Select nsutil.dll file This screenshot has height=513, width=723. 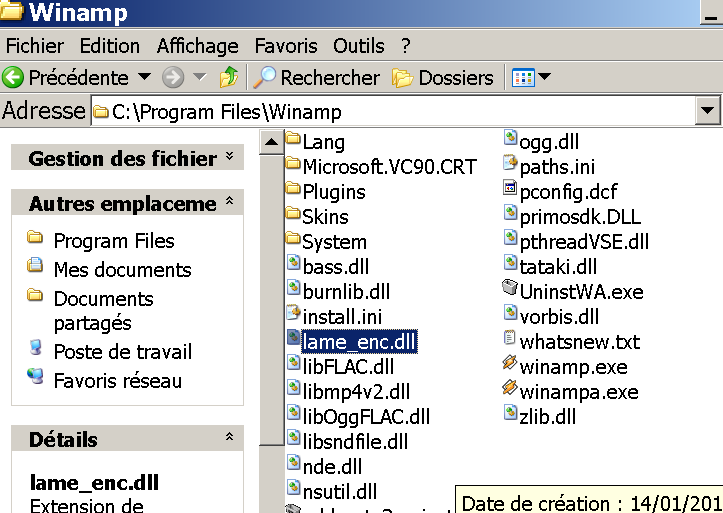tap(332, 491)
